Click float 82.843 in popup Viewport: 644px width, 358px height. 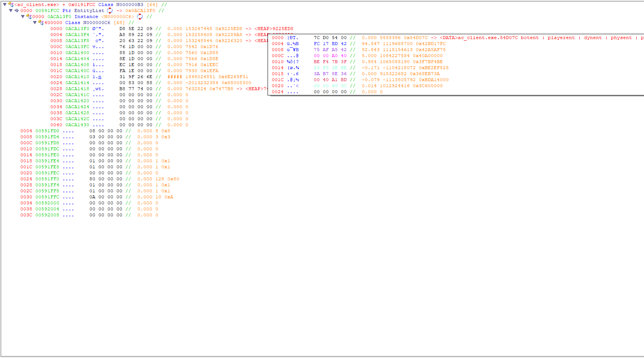point(369,50)
